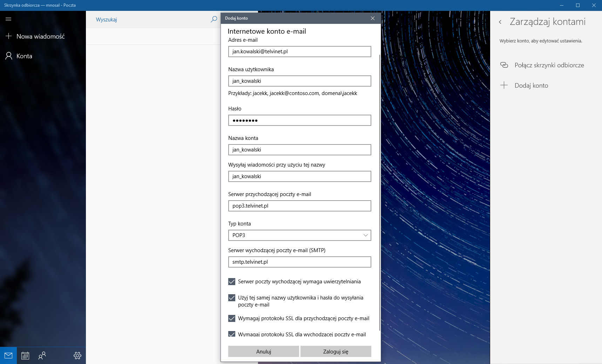Screen dimensions: 602x364
Task: Click the Hasło password field
Action: pyautogui.click(x=299, y=120)
